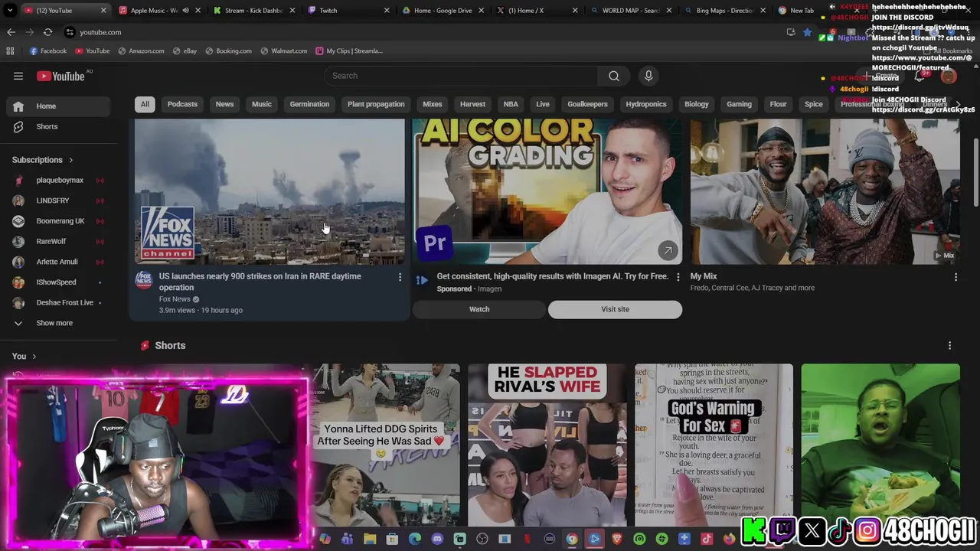Expand the You section
Screen dimensions: 980x551
24,356
